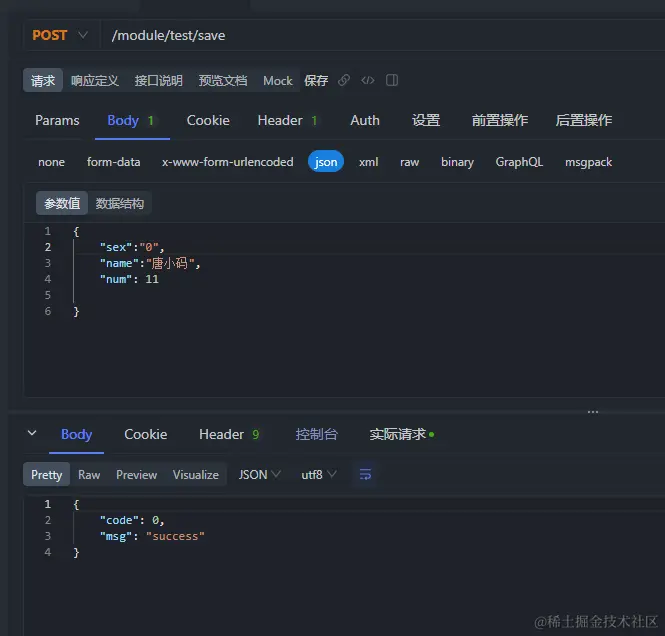Open the 响应定义 tab

coord(95,81)
